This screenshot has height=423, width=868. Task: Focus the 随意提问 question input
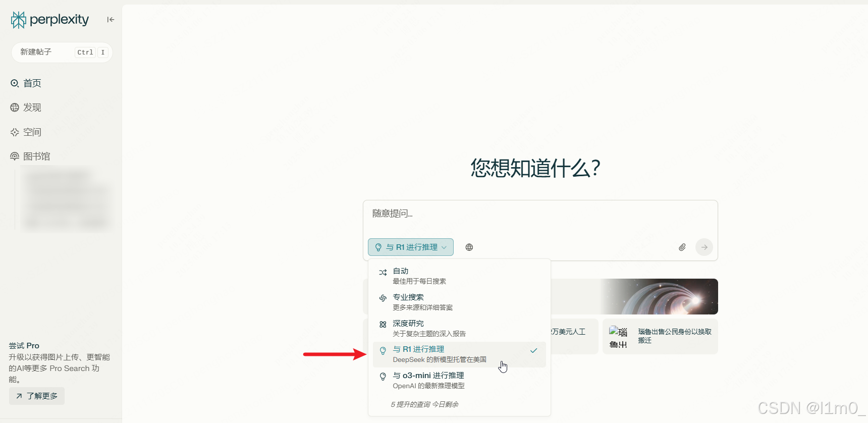click(540, 214)
